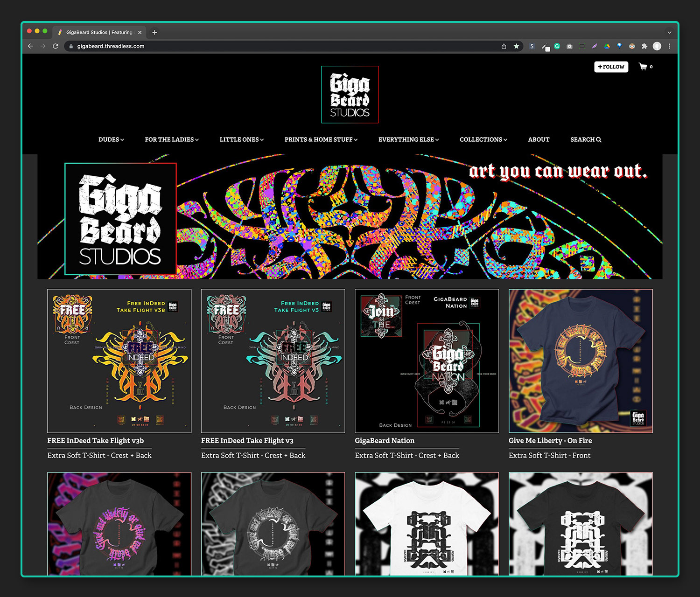The image size is (700, 597).
Task: Open the GigaBeard Nation title link
Action: 385,441
